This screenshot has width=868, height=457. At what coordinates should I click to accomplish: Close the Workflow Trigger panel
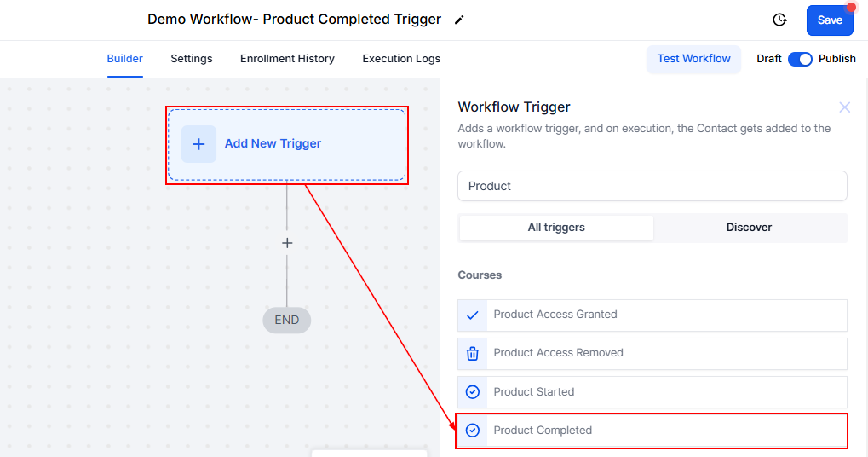(844, 107)
